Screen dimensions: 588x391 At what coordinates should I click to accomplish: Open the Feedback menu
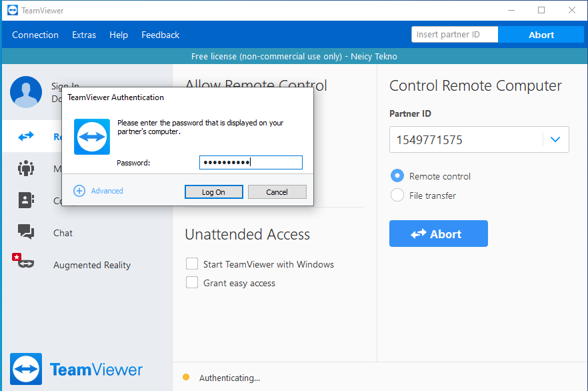click(161, 35)
